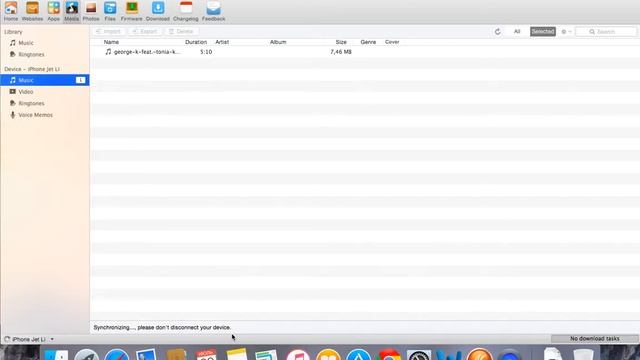Sort by the Album column header
Image resolution: width=640 pixels, height=360 pixels.
click(278, 42)
